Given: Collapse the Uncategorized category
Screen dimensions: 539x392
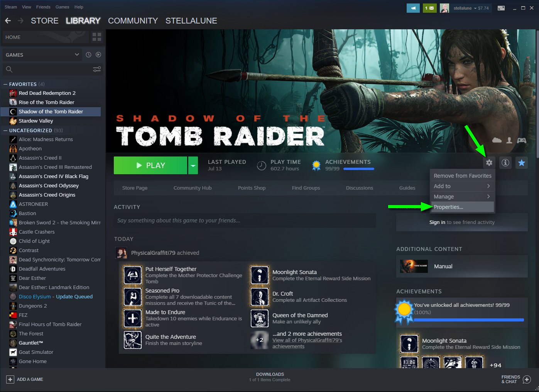Looking at the screenshot, I should coord(5,130).
